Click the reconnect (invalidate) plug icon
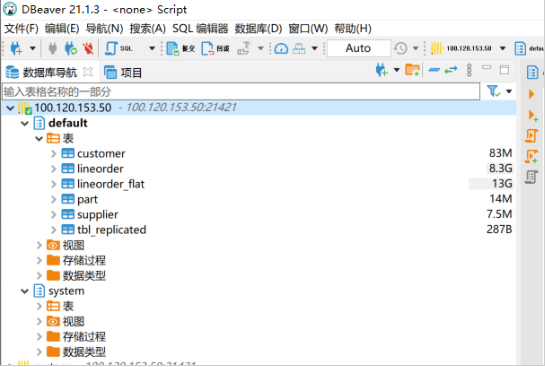545x367 pixels. coord(71,48)
